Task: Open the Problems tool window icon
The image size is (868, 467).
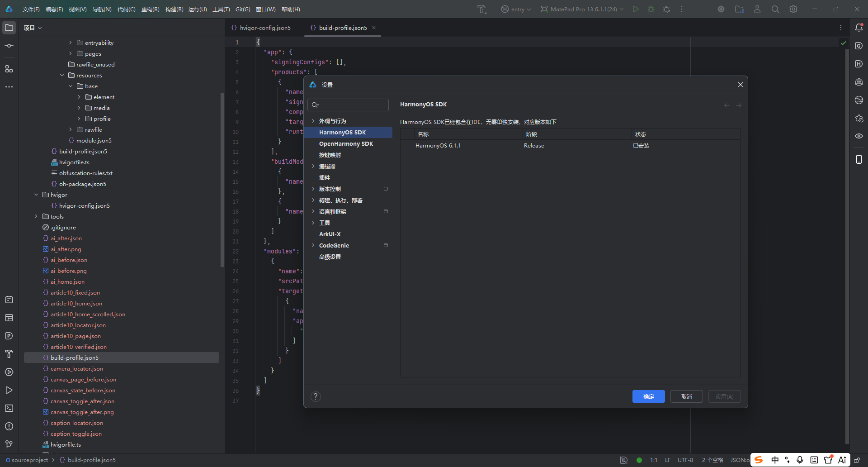Action: click(9, 426)
